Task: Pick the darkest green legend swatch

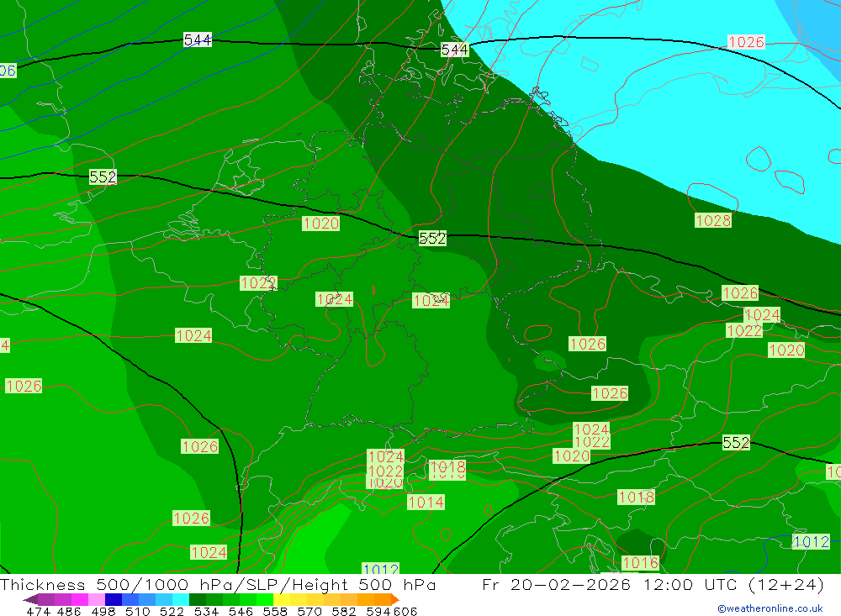Action: pyautogui.click(x=198, y=599)
